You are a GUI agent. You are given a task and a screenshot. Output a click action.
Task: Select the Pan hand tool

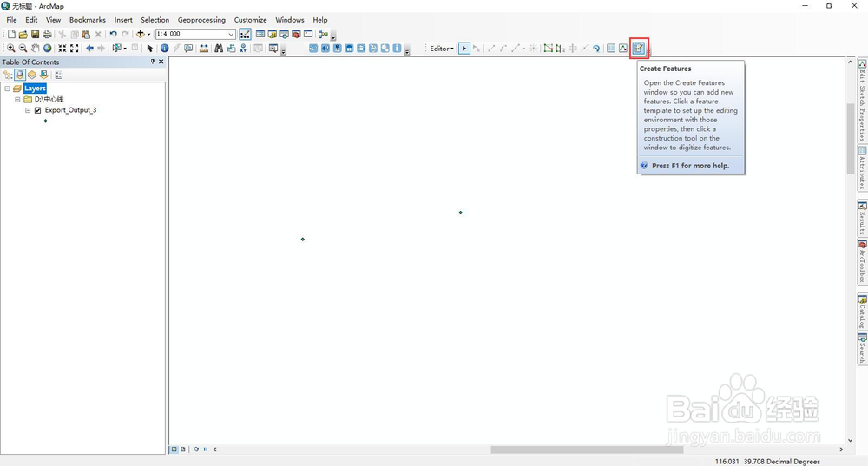pos(36,49)
